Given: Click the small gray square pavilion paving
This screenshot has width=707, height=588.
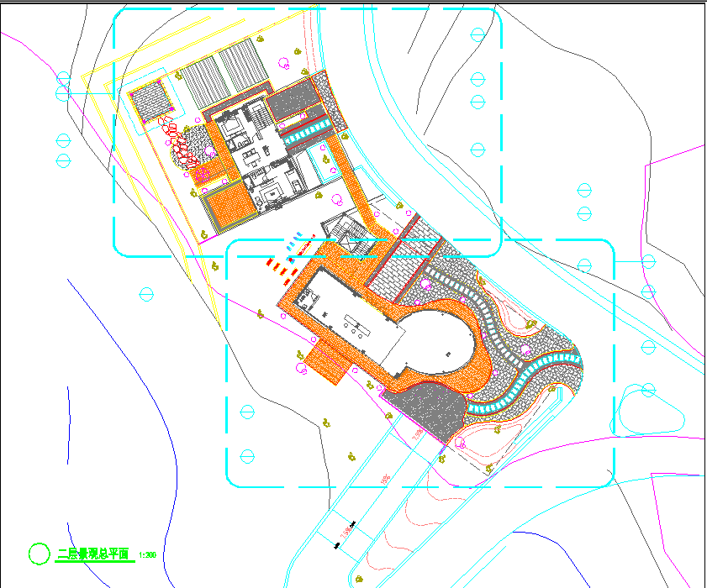Looking at the screenshot, I should (151, 101).
